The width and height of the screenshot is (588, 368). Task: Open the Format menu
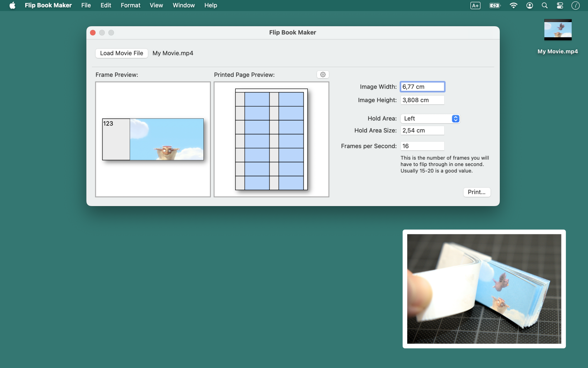tap(131, 5)
